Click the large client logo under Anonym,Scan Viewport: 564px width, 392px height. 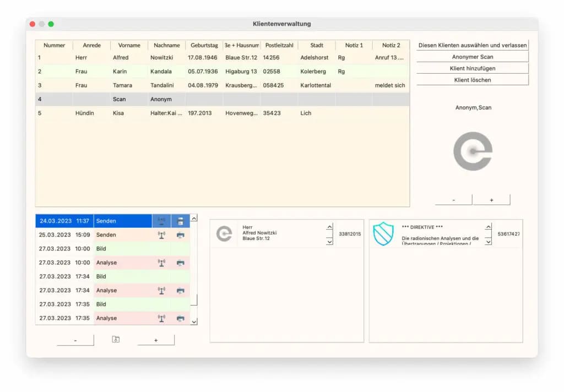(x=473, y=151)
